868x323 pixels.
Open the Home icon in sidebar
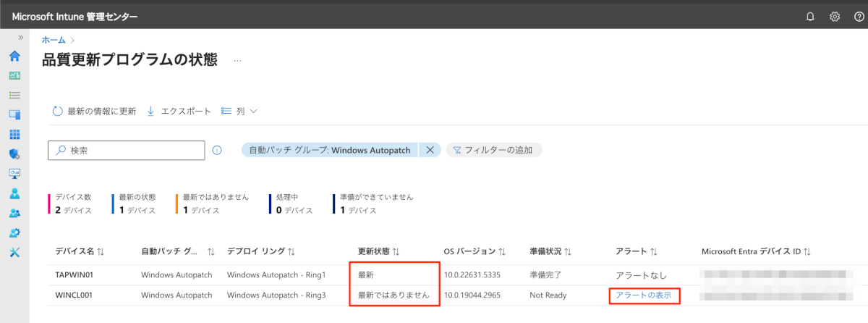tap(14, 56)
